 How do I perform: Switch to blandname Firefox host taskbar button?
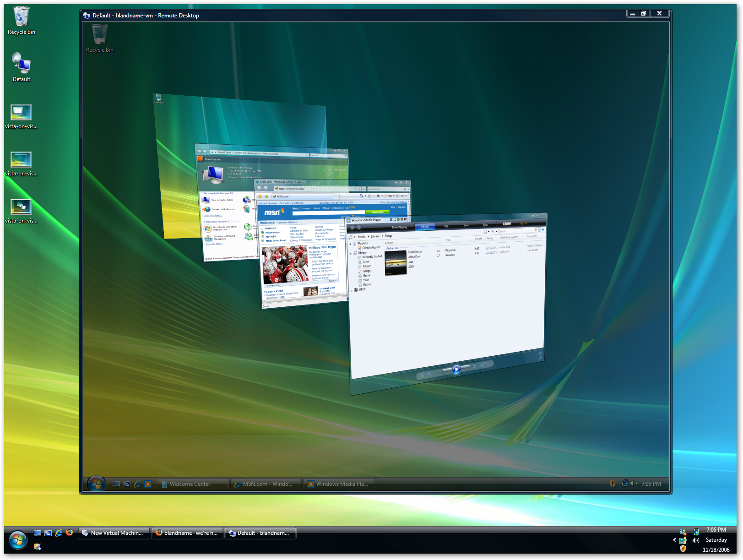(187, 533)
